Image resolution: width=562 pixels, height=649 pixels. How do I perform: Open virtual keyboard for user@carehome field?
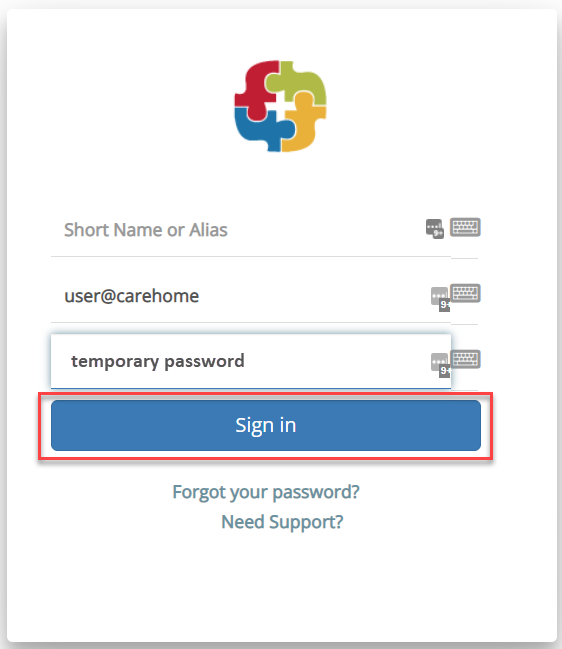click(x=465, y=293)
